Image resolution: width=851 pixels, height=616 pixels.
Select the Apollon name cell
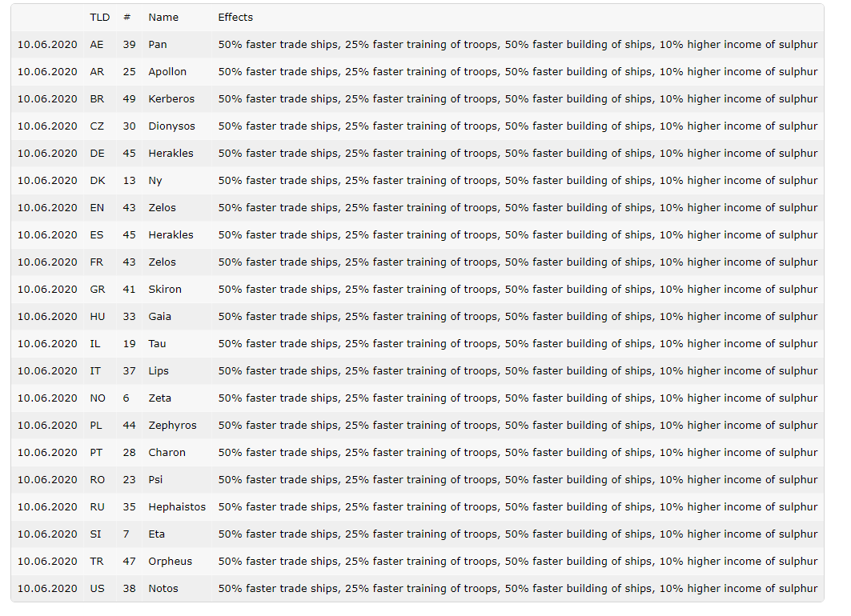pos(167,71)
